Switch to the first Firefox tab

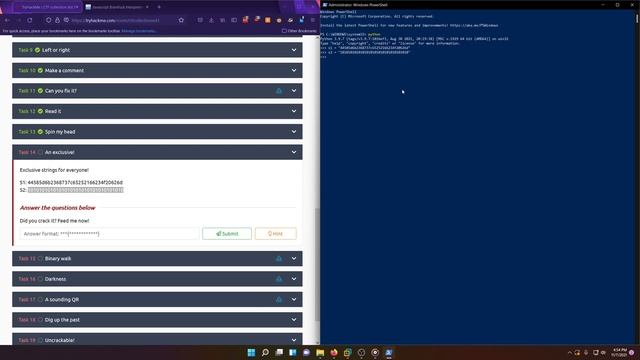(47, 7)
